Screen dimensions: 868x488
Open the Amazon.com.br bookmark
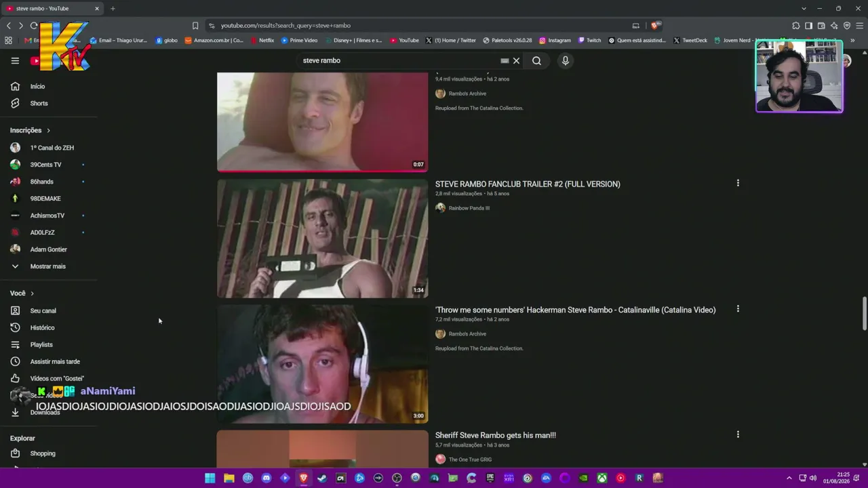214,40
